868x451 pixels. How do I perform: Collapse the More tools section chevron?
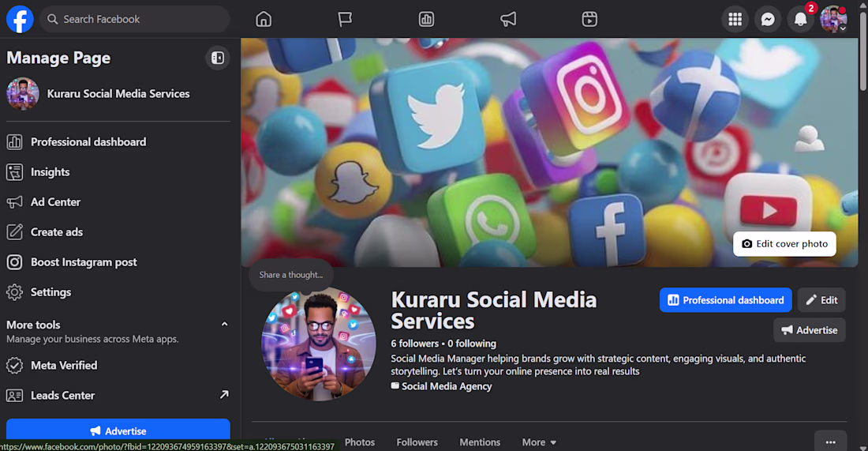point(224,324)
